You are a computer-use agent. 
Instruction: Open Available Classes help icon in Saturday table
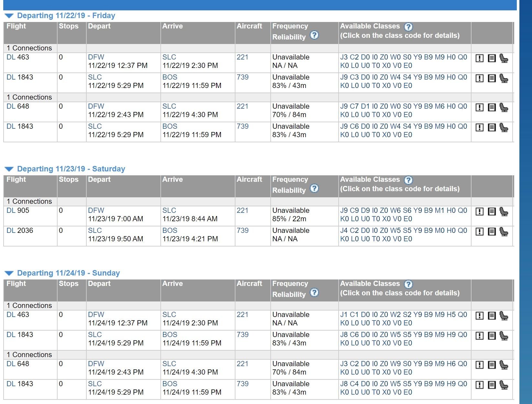[x=408, y=180]
